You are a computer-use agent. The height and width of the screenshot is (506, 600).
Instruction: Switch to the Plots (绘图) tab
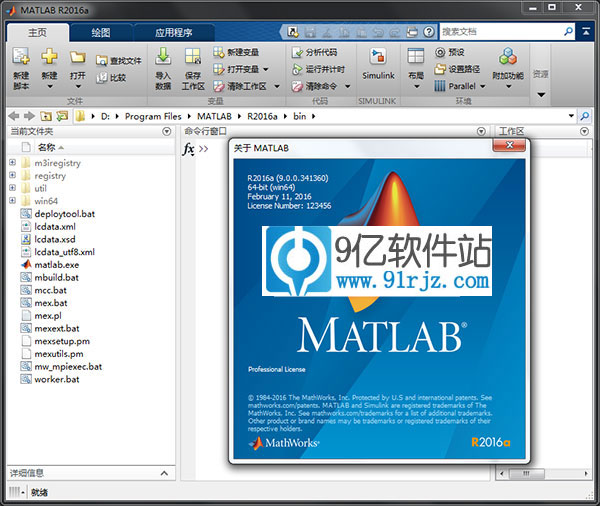coord(101,33)
